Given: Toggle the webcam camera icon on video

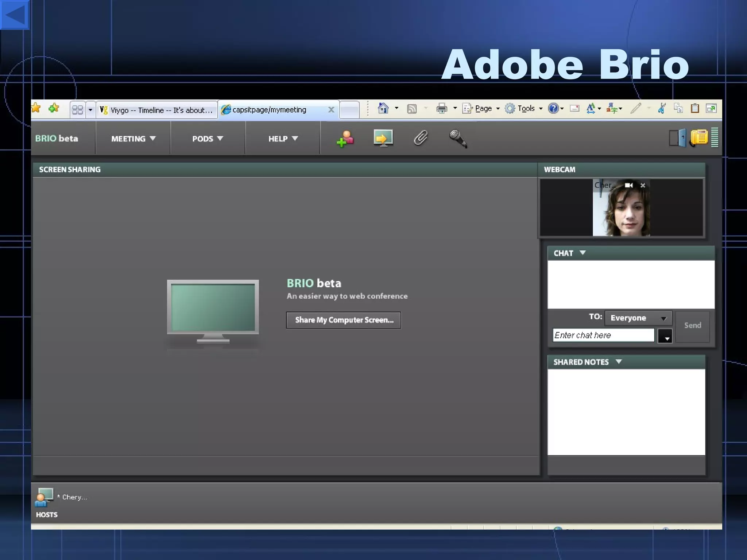Looking at the screenshot, I should coord(628,185).
